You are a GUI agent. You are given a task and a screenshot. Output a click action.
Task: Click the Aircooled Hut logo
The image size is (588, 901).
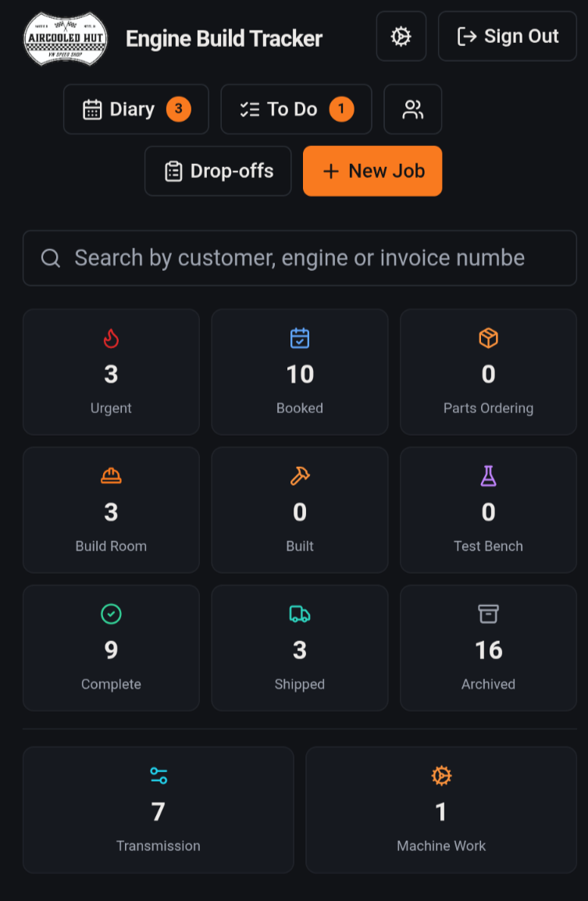tap(66, 38)
